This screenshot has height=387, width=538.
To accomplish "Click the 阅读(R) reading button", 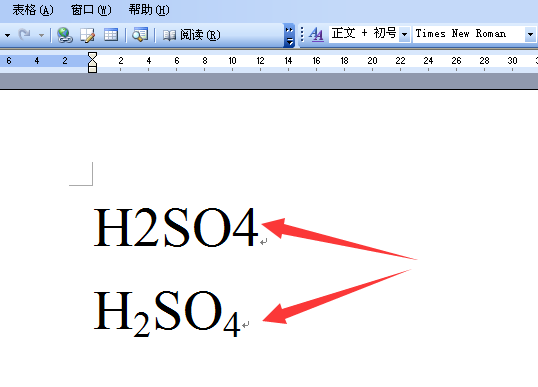I will (200, 35).
